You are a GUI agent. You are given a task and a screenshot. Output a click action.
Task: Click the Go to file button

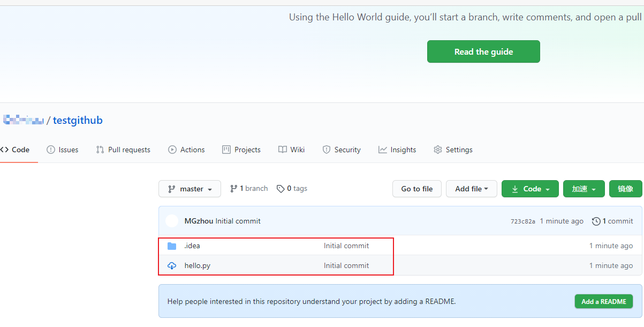417,189
